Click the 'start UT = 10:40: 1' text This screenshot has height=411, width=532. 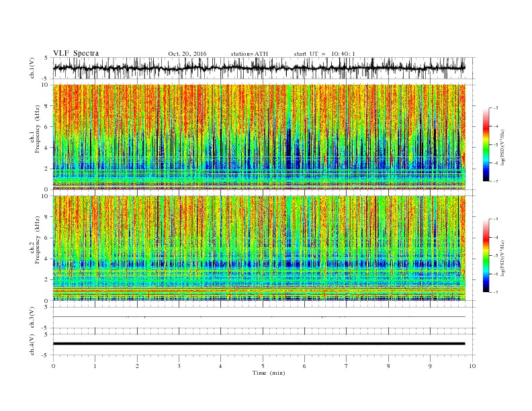click(324, 54)
